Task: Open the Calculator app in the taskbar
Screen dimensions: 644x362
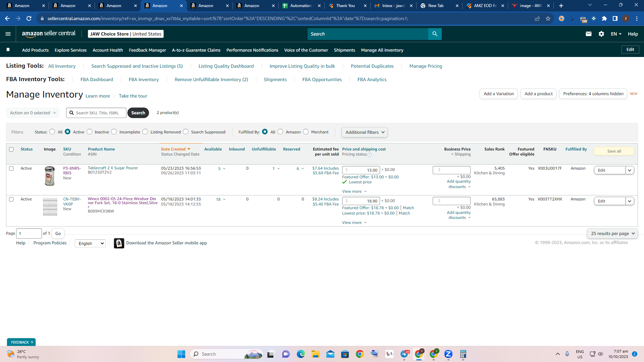Action: 463,354
